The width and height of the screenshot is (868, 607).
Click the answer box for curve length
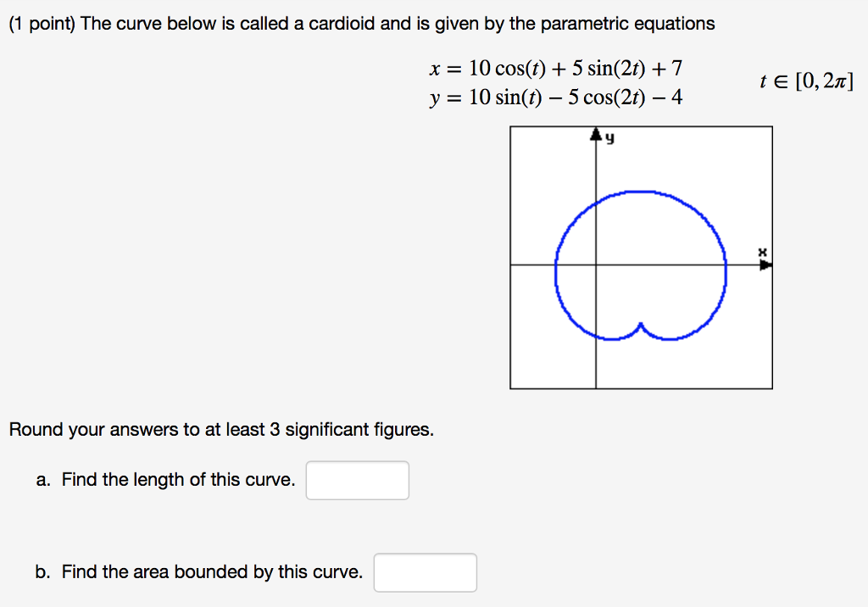357,481
